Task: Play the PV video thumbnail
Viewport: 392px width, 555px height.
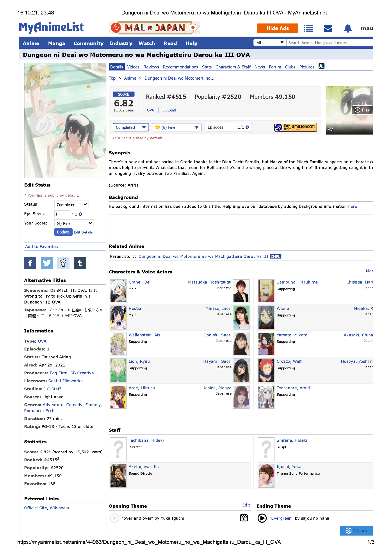Action: pos(349,110)
